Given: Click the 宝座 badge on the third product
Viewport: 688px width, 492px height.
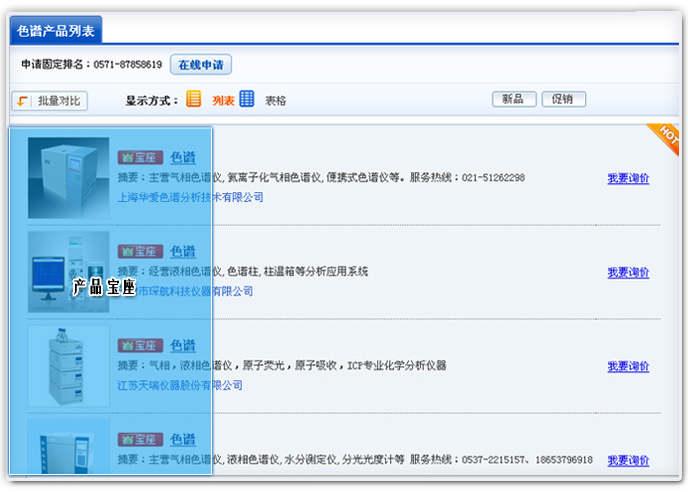Looking at the screenshot, I should tap(140, 346).
